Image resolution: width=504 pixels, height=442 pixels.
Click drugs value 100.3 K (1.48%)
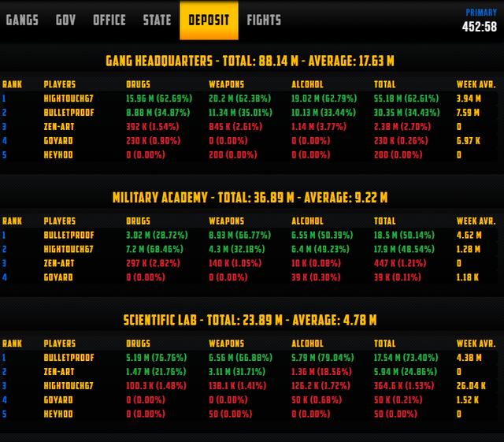pyautogui.click(x=156, y=386)
